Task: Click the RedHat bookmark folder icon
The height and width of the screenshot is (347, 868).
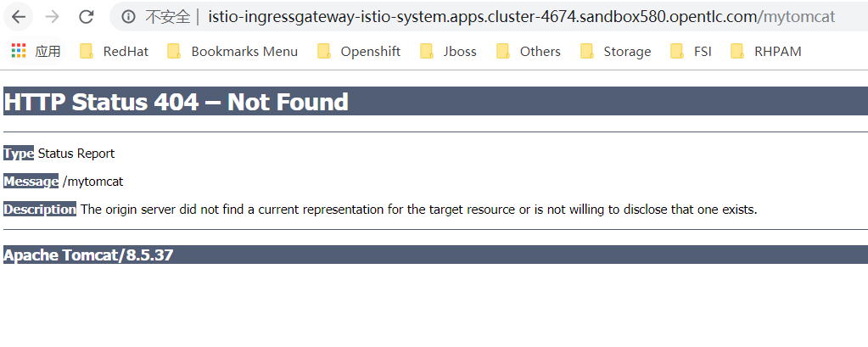Action: (x=87, y=52)
